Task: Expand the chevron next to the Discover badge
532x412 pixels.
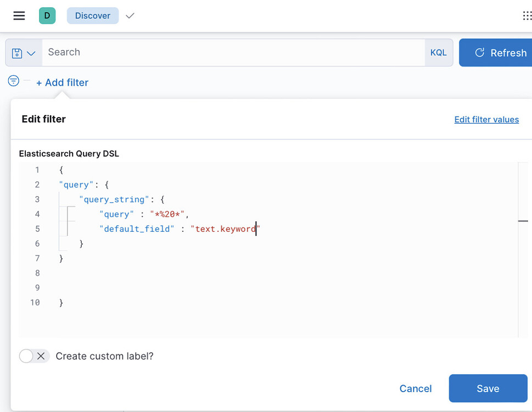Action: pyautogui.click(x=130, y=15)
